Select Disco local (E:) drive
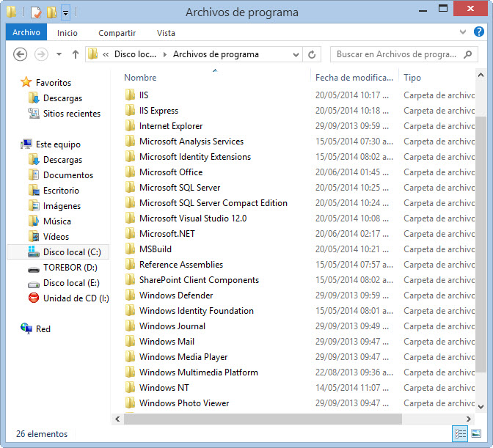493x448 pixels. tap(71, 283)
